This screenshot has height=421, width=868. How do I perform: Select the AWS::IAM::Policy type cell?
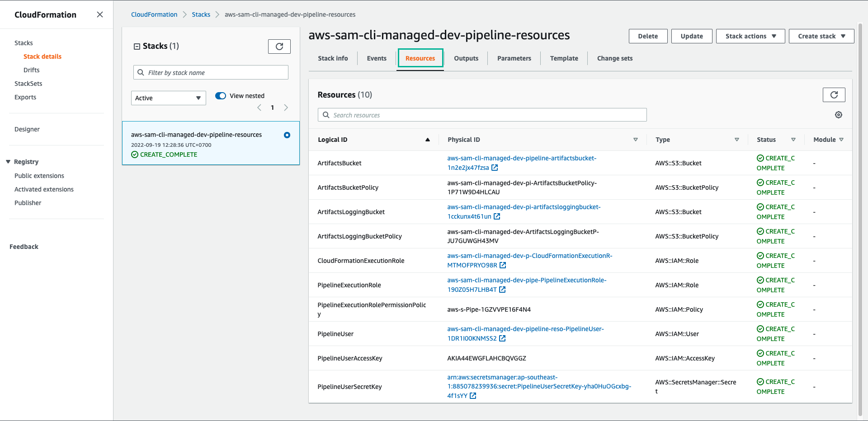coord(679,309)
